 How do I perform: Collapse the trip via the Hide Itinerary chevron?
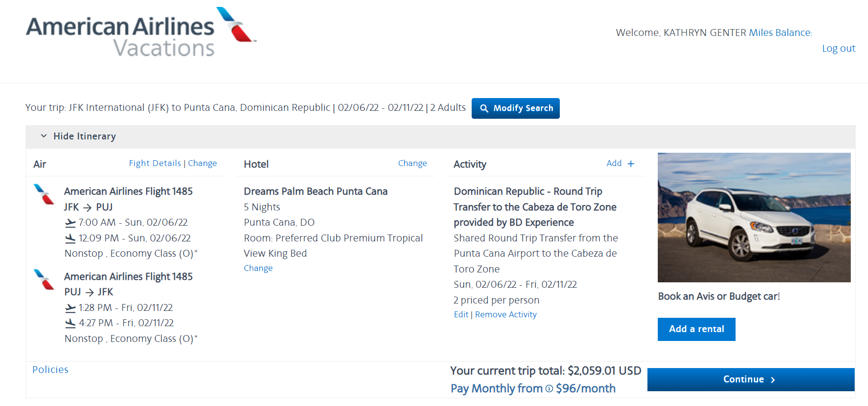coord(43,136)
